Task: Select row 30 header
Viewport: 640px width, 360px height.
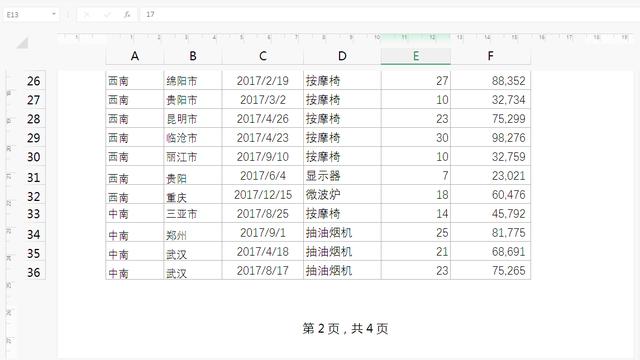Action: (34, 157)
